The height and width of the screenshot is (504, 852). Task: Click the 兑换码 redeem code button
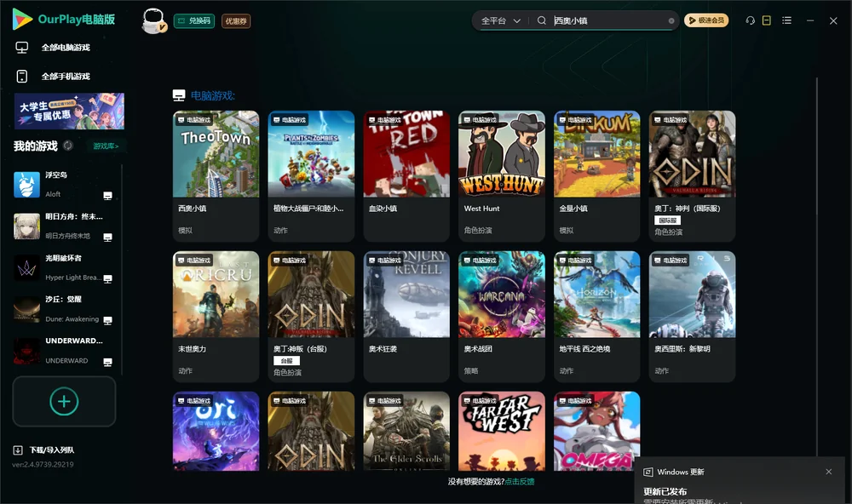(x=194, y=20)
